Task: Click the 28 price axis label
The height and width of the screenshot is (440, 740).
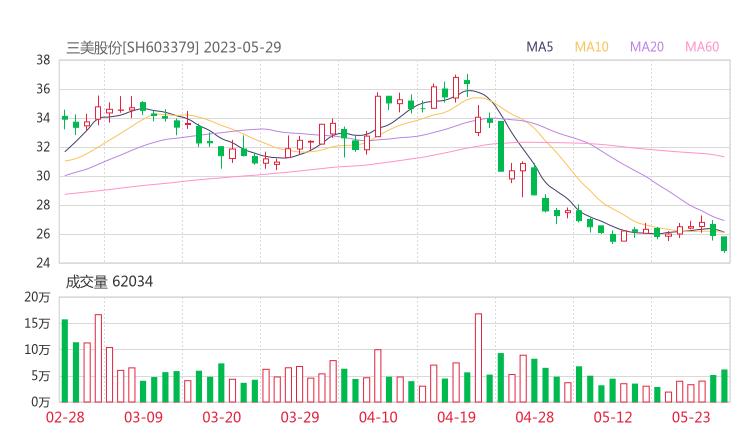Action: click(x=43, y=205)
